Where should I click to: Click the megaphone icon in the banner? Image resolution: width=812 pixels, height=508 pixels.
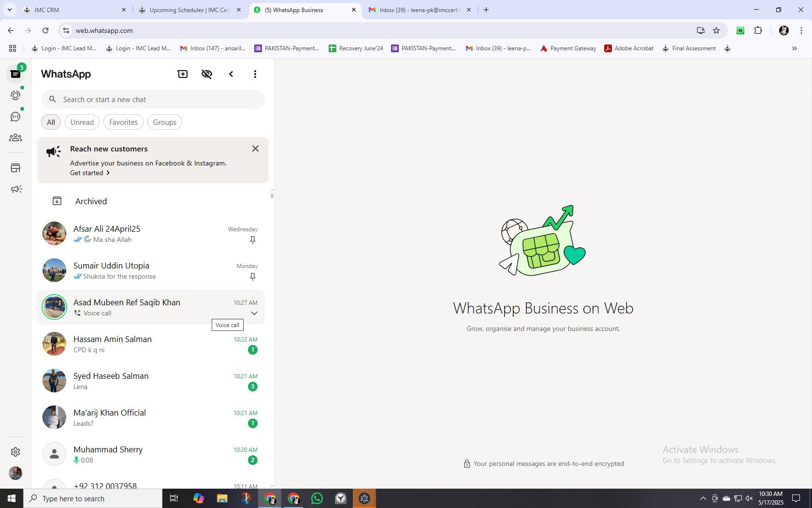pos(54,151)
